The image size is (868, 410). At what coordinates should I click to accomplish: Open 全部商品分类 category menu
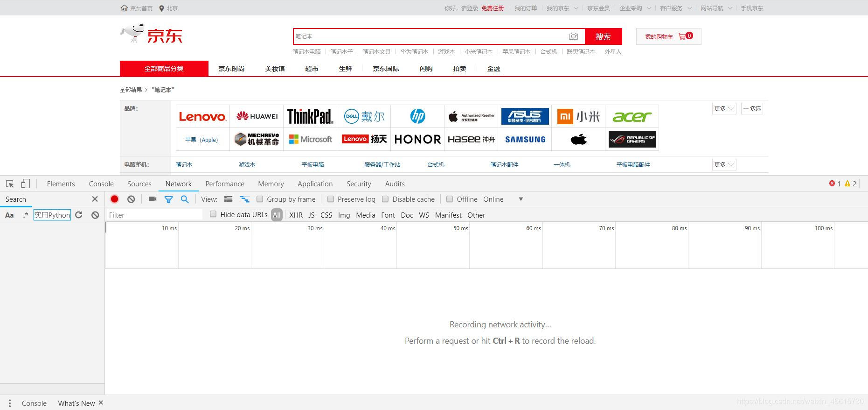(x=164, y=69)
